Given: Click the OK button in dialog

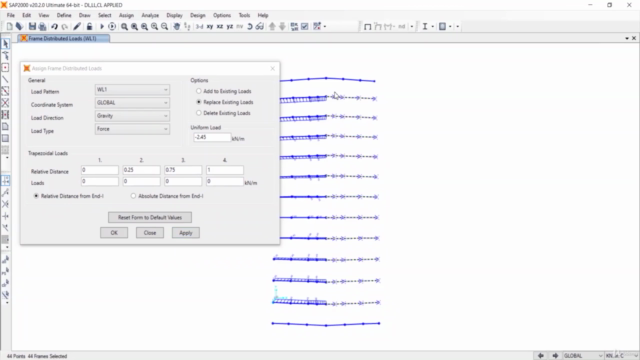Looking at the screenshot, I should [x=114, y=233].
